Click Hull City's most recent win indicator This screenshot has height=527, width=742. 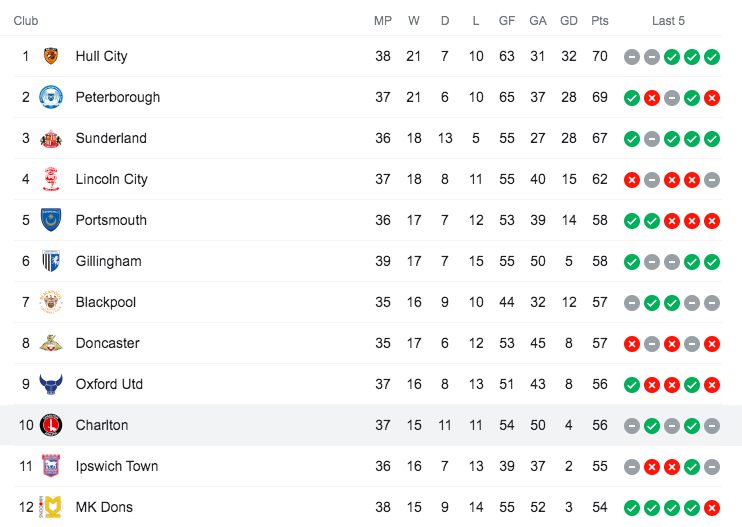pos(712,57)
